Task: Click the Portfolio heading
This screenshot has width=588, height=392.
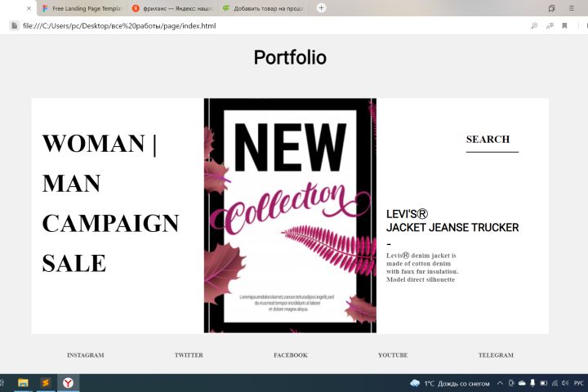Action: [290, 57]
